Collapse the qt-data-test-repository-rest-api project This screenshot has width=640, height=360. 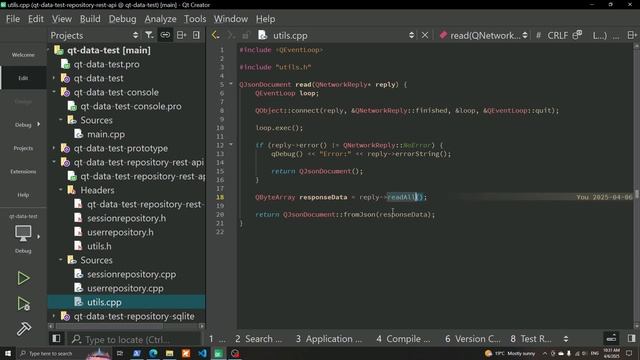[x=54, y=162]
